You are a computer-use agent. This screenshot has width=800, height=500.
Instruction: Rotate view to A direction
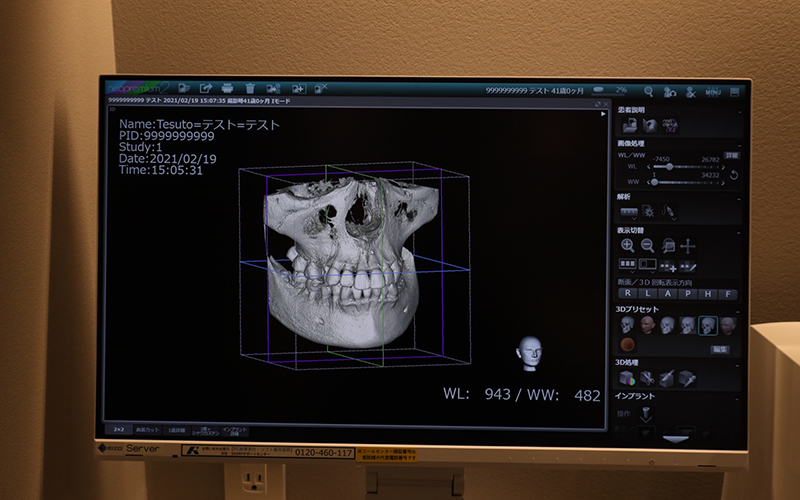tap(668, 294)
